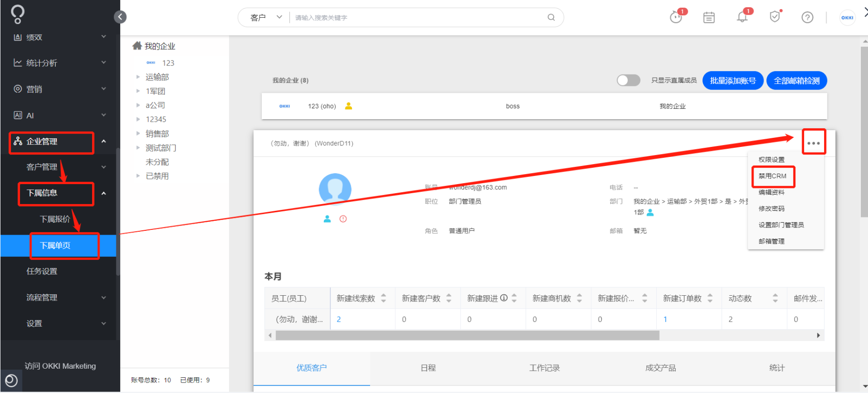Select 编辑资料 from the menu
This screenshot has height=393, width=868.
[772, 192]
